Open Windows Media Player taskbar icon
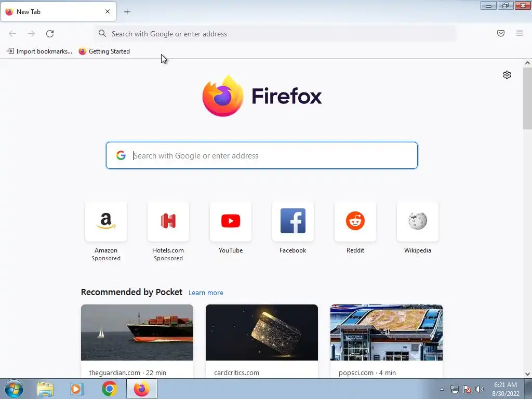The image size is (532, 399). point(77,389)
